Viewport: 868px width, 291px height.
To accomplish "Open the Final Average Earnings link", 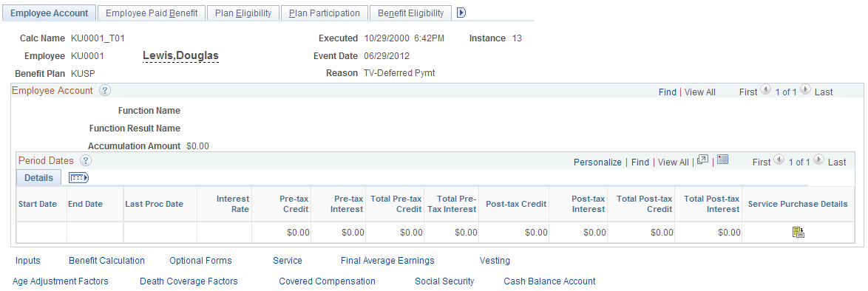I will pyautogui.click(x=387, y=261).
